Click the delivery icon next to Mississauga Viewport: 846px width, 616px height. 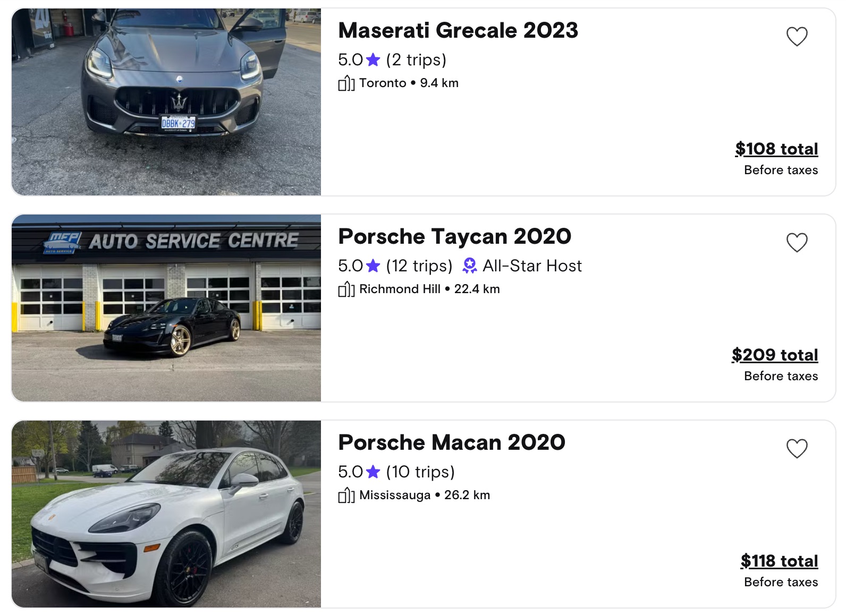[345, 494]
